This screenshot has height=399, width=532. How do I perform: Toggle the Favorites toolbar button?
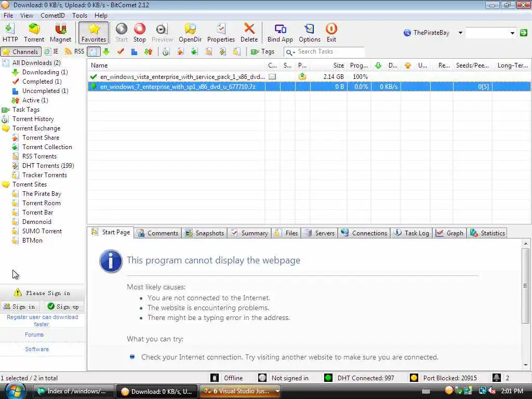click(x=94, y=33)
